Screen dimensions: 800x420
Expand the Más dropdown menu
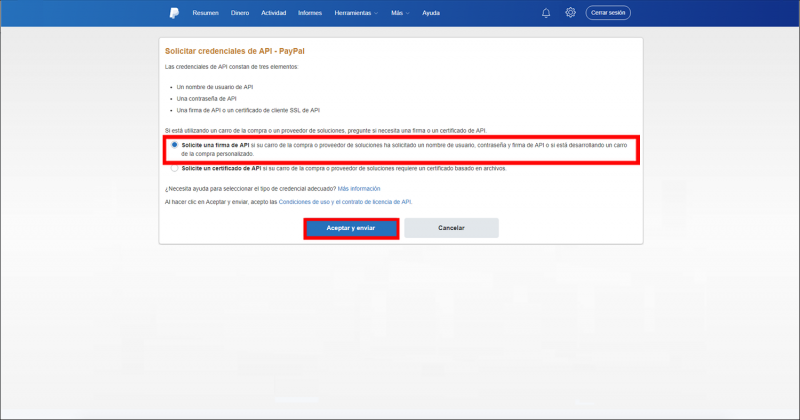(400, 13)
